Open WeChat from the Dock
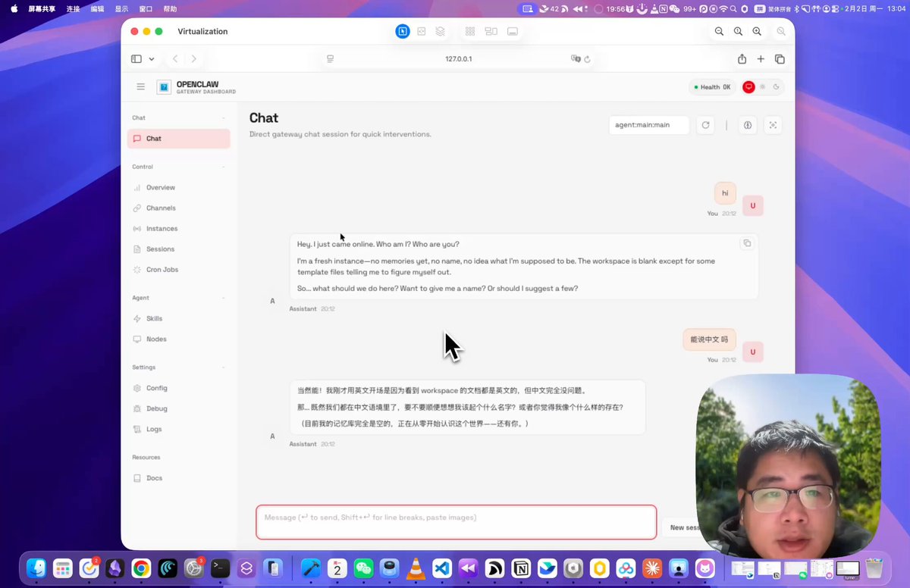 point(363,568)
